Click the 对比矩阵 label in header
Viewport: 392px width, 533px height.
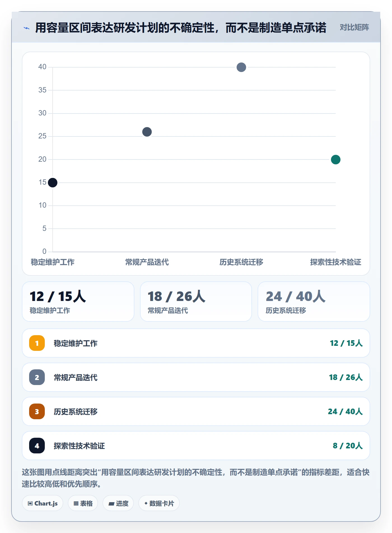(x=354, y=27)
